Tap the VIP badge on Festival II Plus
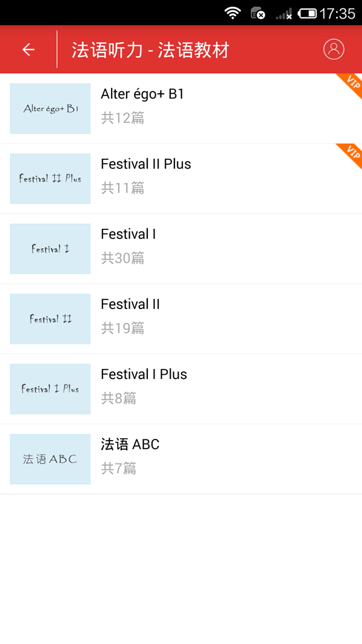Viewport: 362px width, 644px height. point(350,156)
